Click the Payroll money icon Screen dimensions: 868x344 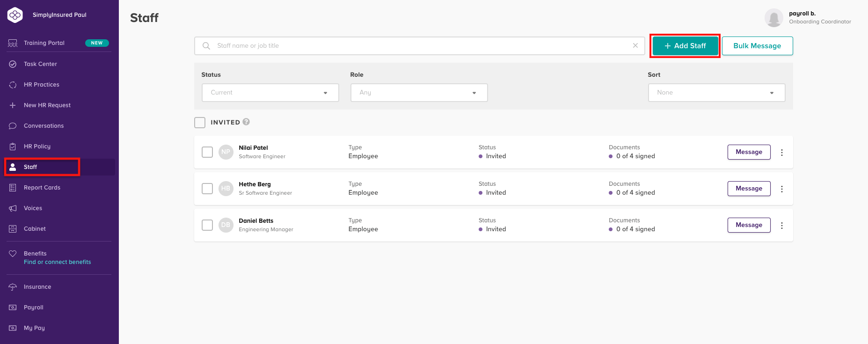point(13,307)
